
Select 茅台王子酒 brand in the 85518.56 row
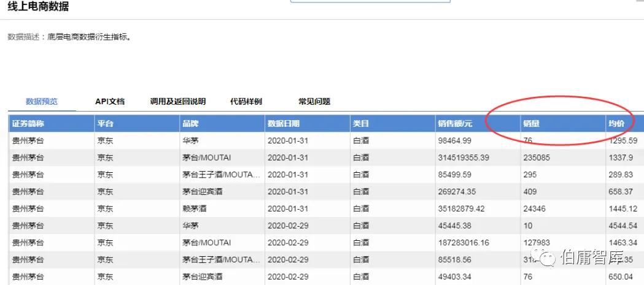coord(222,260)
